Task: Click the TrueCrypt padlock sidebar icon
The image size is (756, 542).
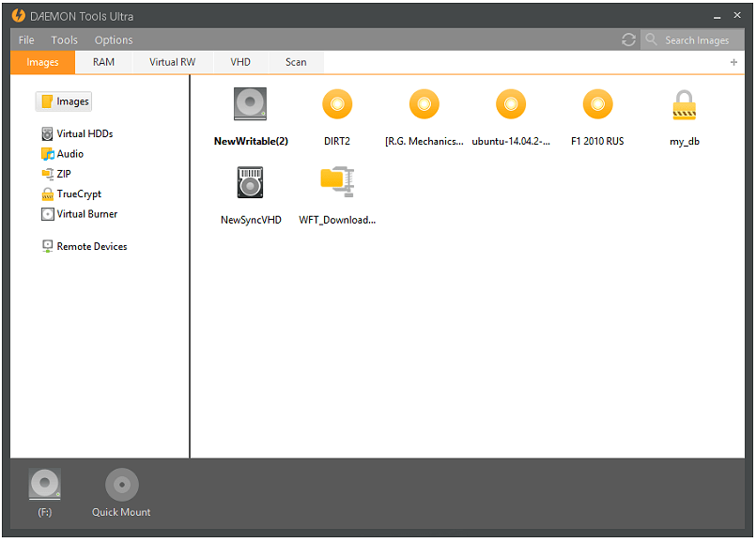Action: [47, 194]
